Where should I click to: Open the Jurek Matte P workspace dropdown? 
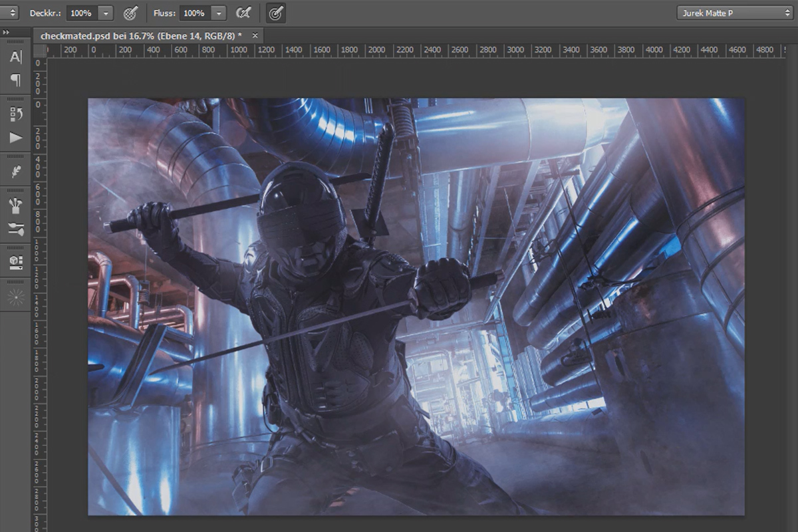coord(735,13)
